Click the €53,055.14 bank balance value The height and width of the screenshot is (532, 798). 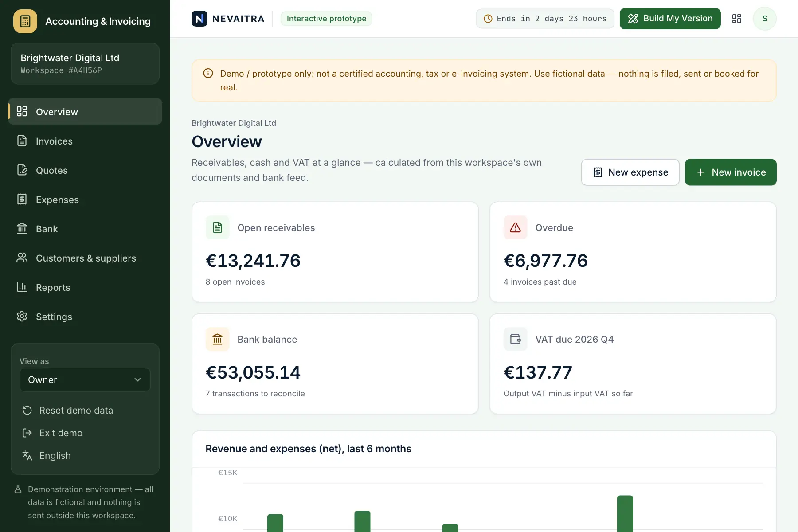253,372
